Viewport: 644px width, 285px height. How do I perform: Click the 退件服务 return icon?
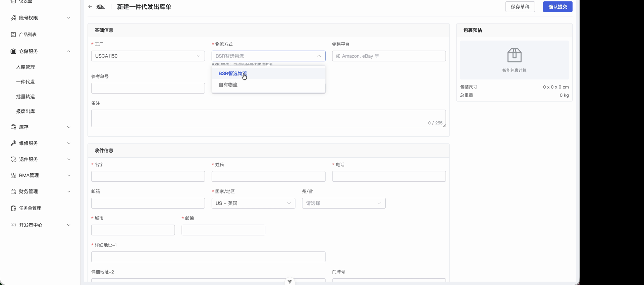point(13,159)
